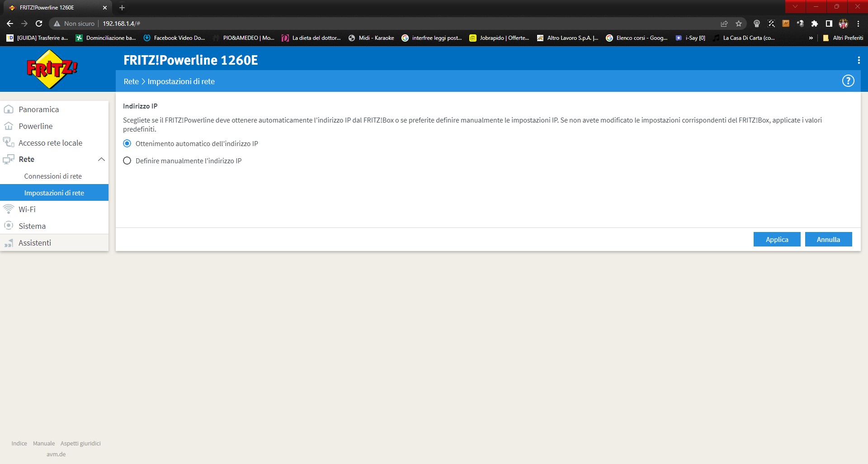Viewport: 868px width, 464px height.
Task: Click the Panoramica house icon
Action: 9,109
